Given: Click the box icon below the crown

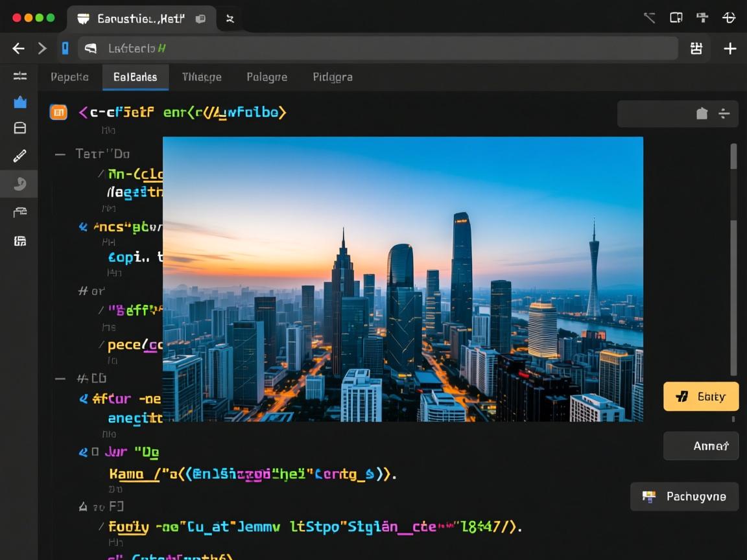Looking at the screenshot, I should [x=20, y=128].
